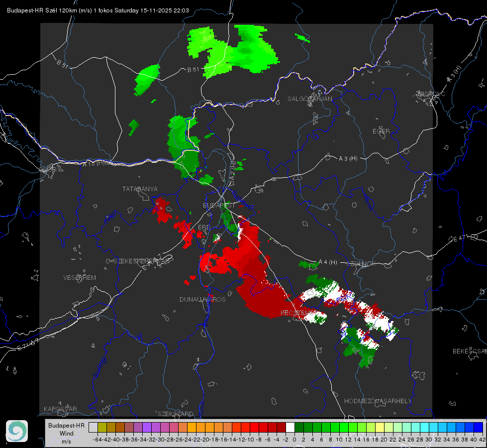
Task: Select the white swatch between -2 and 0
Action: pos(290,427)
